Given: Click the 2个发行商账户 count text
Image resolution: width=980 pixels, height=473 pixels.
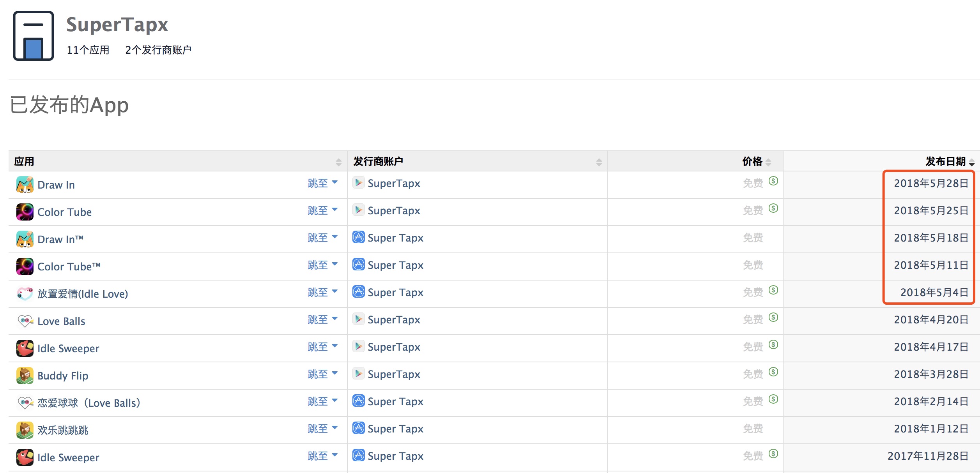Looking at the screenshot, I should point(158,50).
